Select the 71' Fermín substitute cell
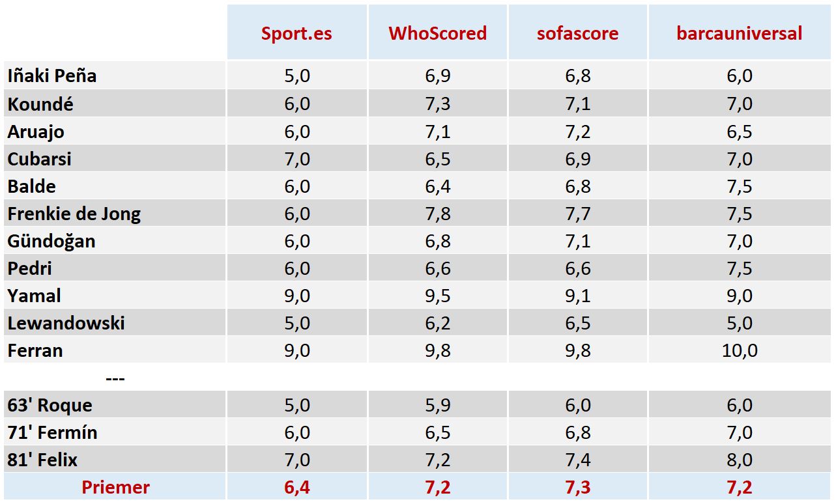Screen dimensions: 836x504 click(53, 432)
